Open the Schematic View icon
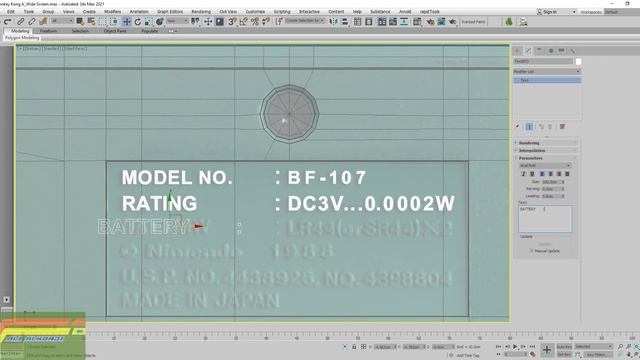This screenshot has width=640, height=360. pos(404,21)
